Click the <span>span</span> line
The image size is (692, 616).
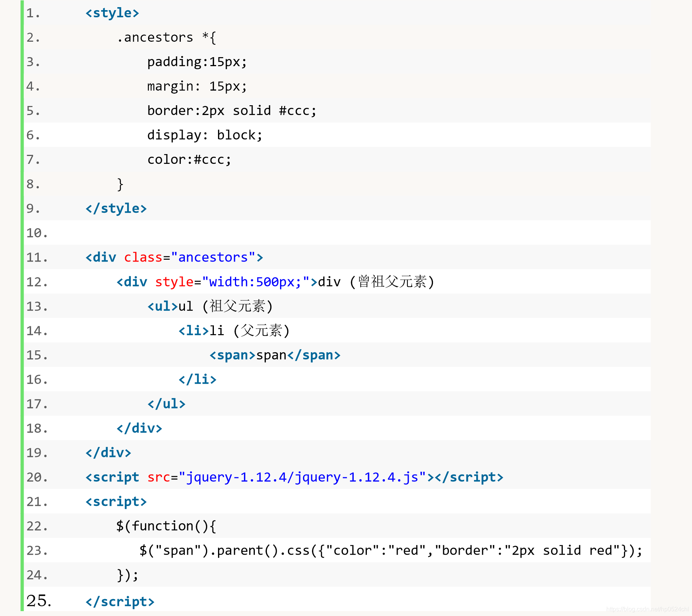point(275,355)
